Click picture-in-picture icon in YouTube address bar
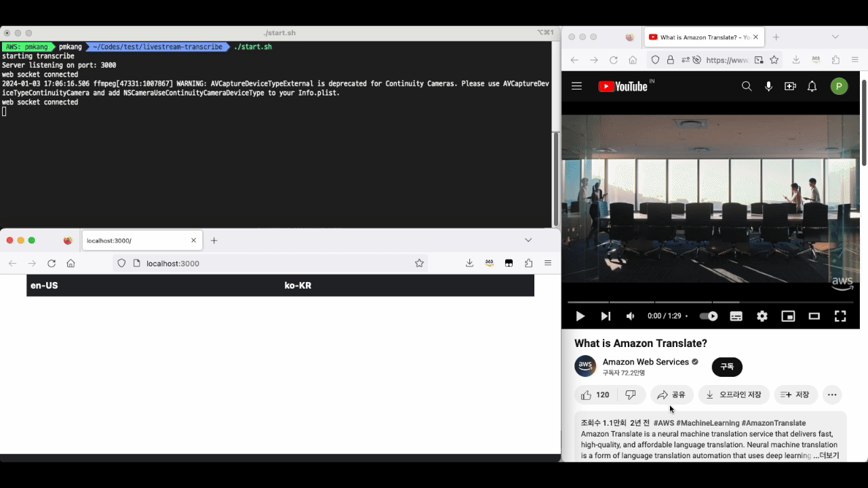 coord(759,60)
